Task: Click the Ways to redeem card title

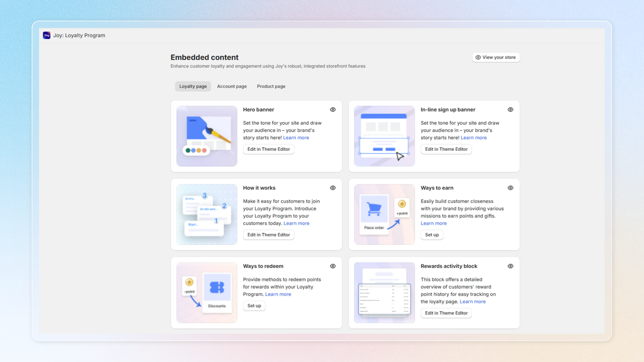Action: (x=263, y=266)
